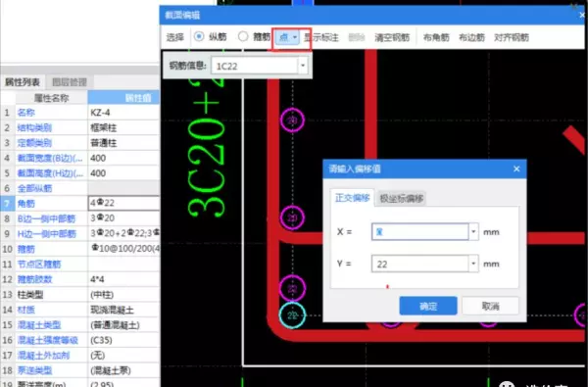Select the cyan highlighted rebar circle 22
588x387 pixels.
point(292,315)
